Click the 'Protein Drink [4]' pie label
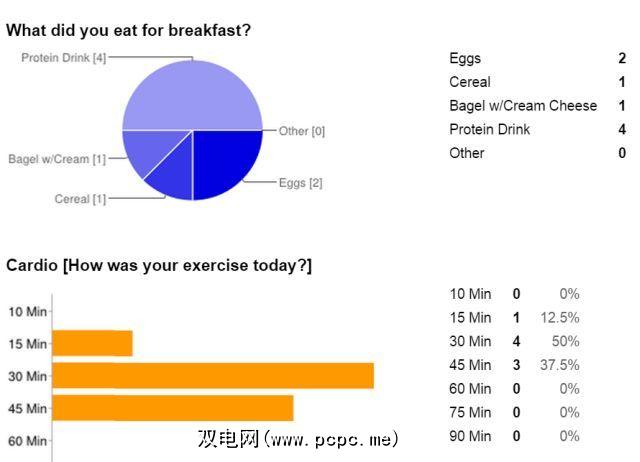Viewport: 640px width, 462px height. [64, 58]
